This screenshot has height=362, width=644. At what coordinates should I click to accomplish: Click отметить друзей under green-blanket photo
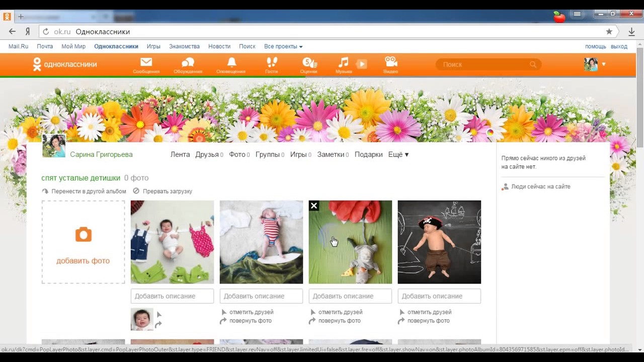[341, 312]
